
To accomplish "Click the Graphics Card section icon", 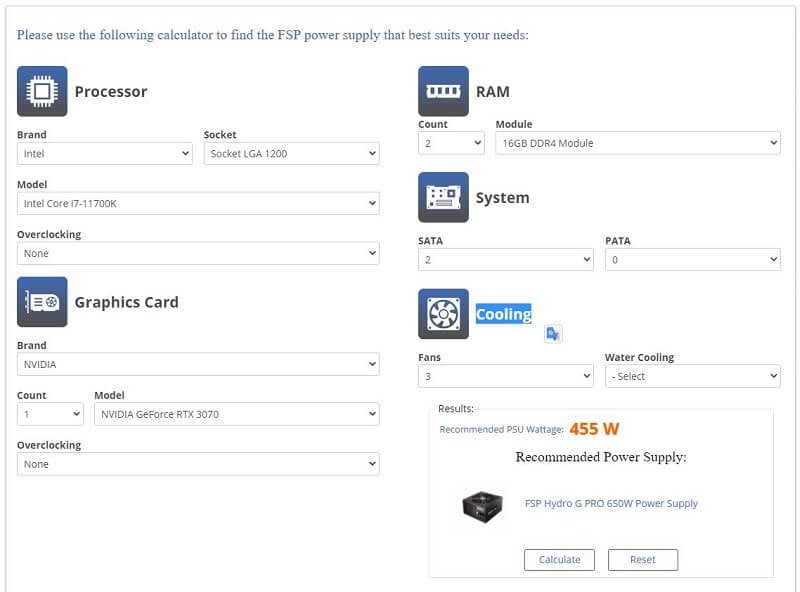I will point(42,302).
